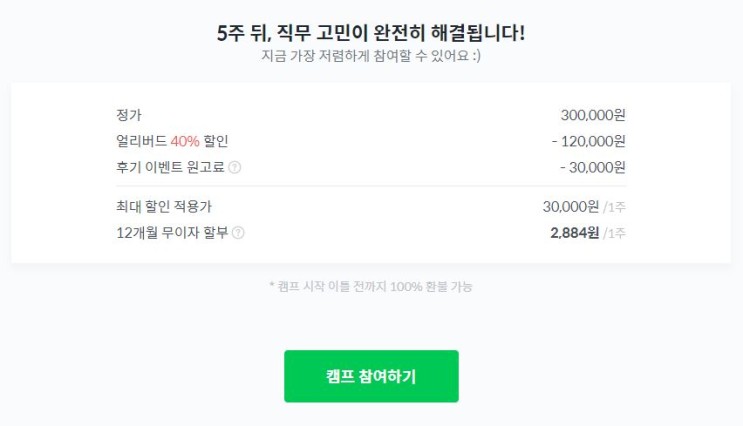
Task: Click the 최대 할인 적용가 label
Action: click(164, 206)
